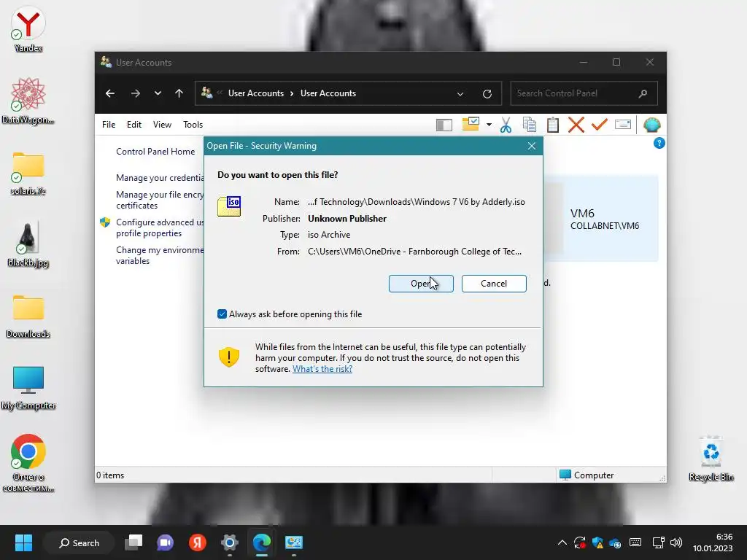Toggle the preview pane toolbar icon
This screenshot has width=747, height=560.
pyautogui.click(x=444, y=125)
